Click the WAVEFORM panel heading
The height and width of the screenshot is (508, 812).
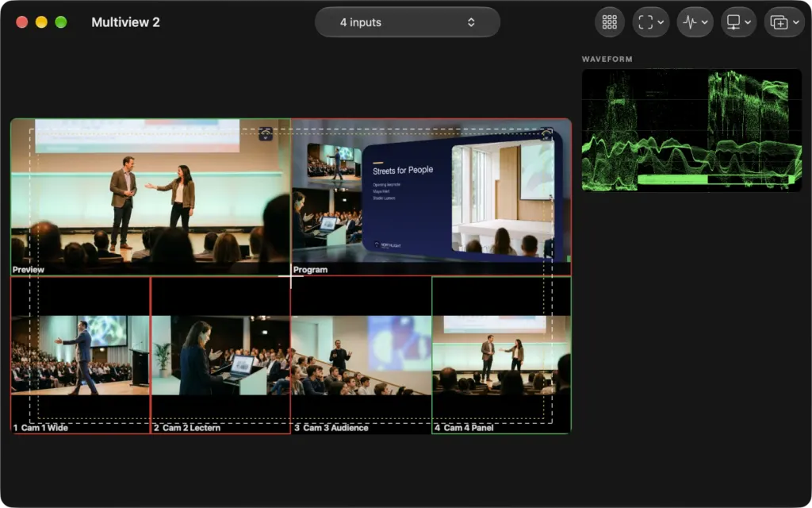pos(607,59)
